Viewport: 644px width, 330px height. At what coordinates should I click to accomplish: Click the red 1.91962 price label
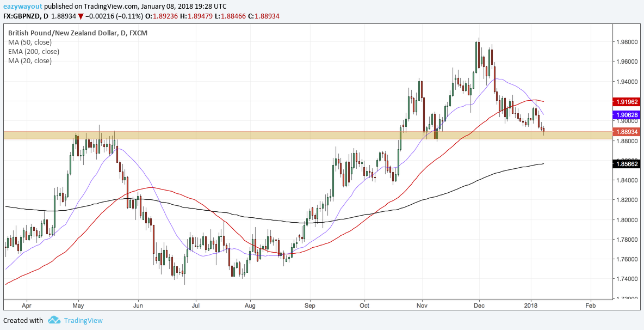626,101
